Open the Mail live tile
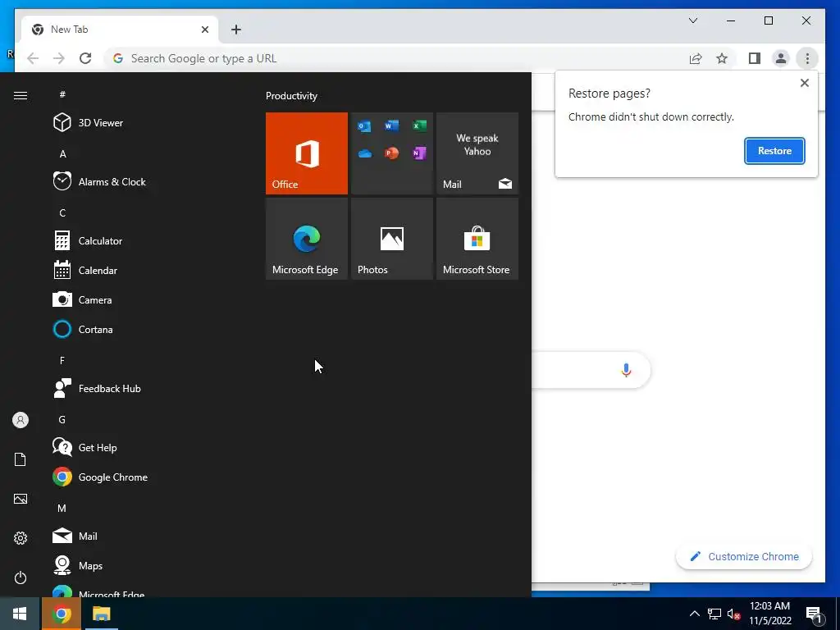The image size is (840, 630). pyautogui.click(x=477, y=153)
